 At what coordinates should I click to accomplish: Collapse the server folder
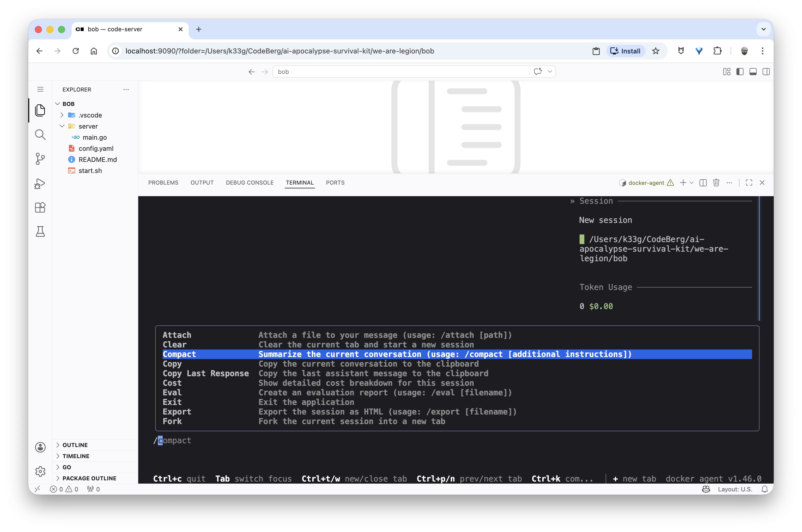[62, 126]
